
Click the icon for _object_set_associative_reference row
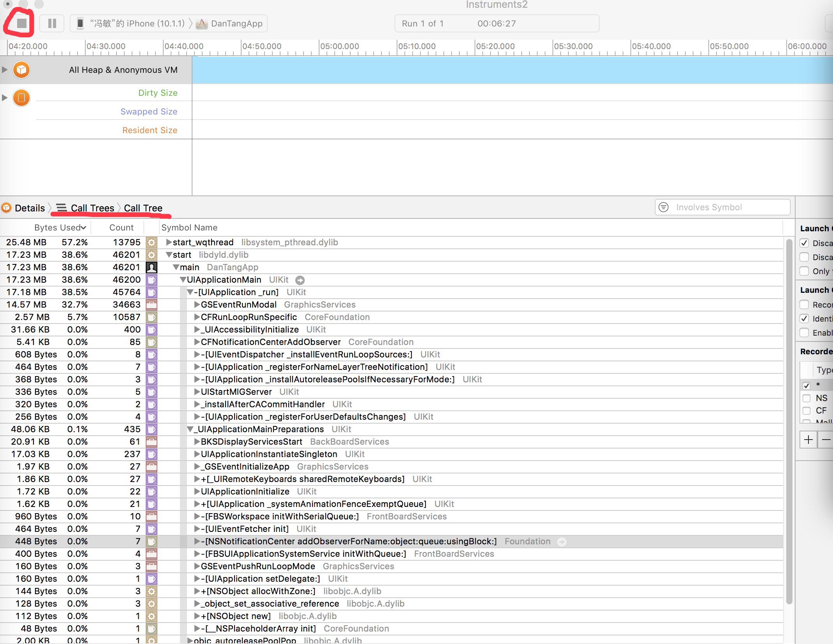[x=152, y=604]
